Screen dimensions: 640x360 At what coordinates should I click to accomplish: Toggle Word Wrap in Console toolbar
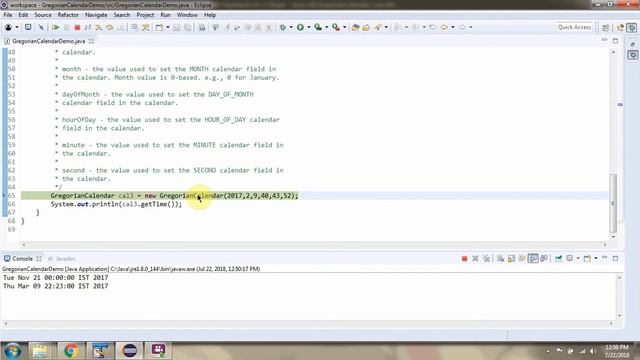point(522,258)
